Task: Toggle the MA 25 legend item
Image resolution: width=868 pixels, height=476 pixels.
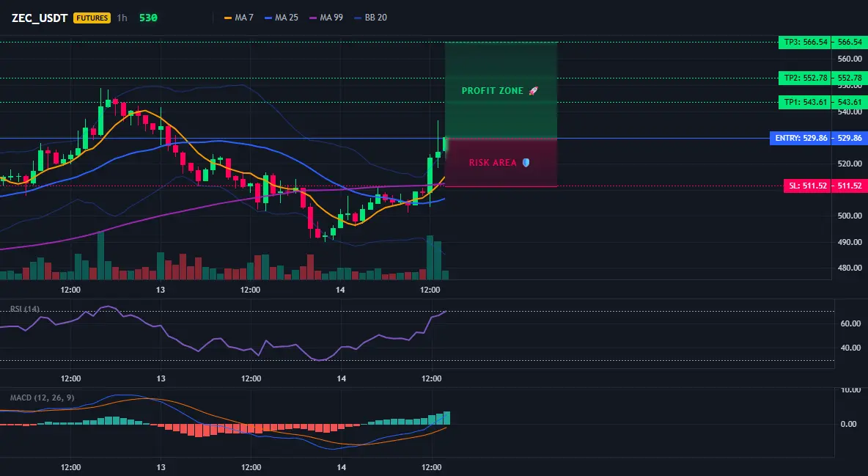Action: coord(282,18)
